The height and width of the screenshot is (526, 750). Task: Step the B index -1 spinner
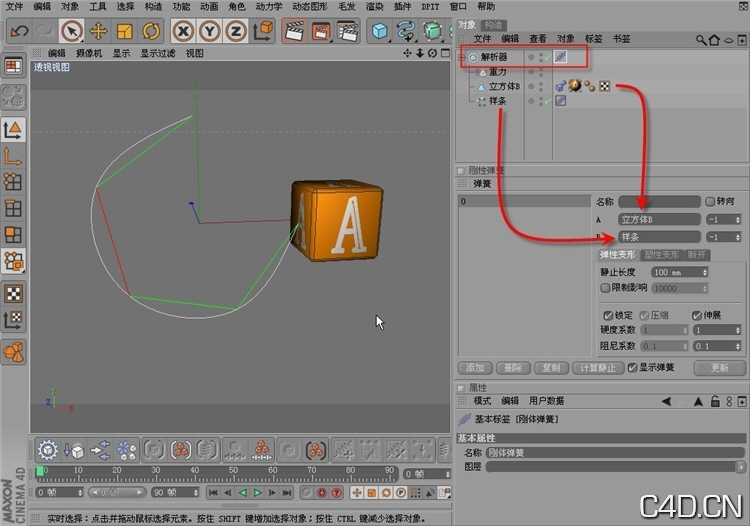738,237
